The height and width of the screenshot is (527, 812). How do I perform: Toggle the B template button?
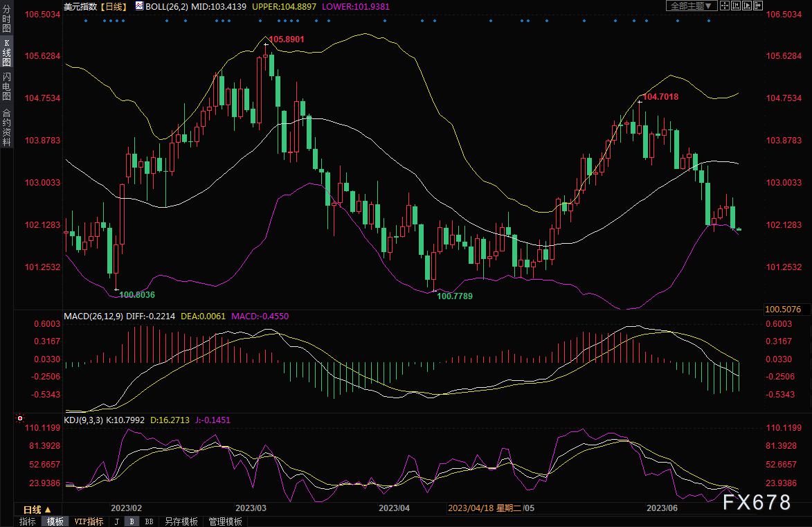pos(132,521)
